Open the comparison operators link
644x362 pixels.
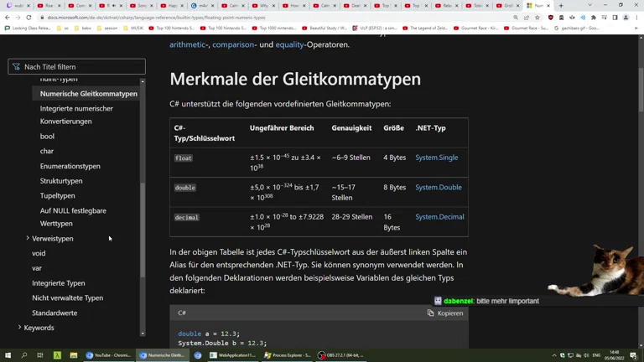pos(233,44)
